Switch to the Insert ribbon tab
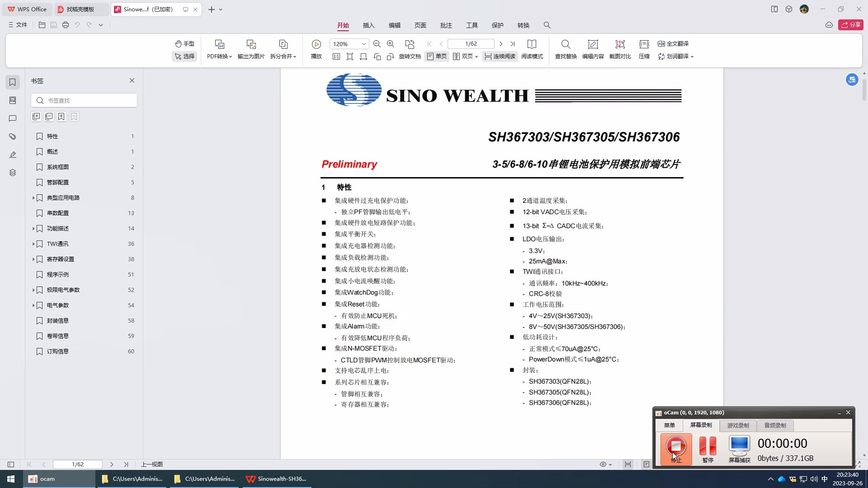The width and height of the screenshot is (868, 488). [x=368, y=25]
